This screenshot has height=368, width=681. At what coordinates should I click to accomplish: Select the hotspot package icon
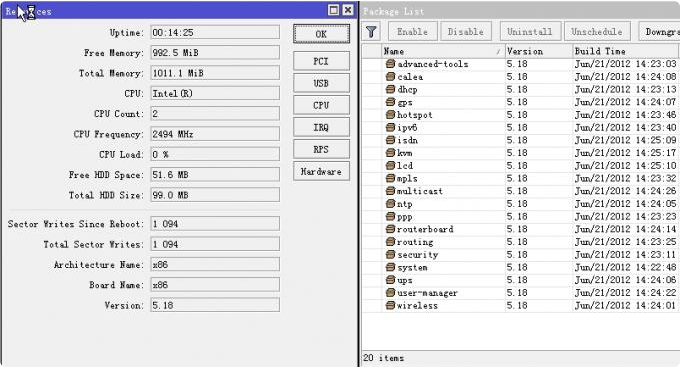390,115
